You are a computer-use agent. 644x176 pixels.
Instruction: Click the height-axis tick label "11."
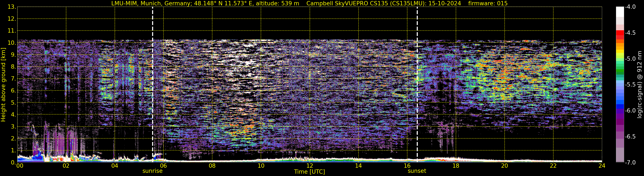12,31
